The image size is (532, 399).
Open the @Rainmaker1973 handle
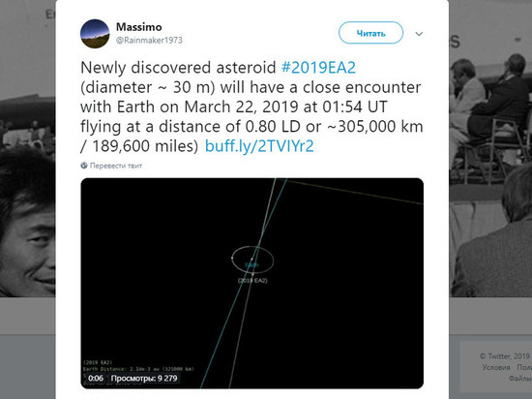(149, 41)
